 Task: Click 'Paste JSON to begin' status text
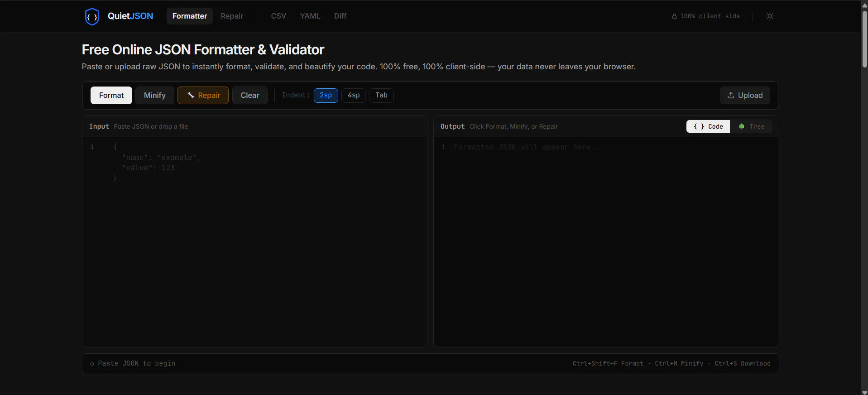tap(136, 363)
